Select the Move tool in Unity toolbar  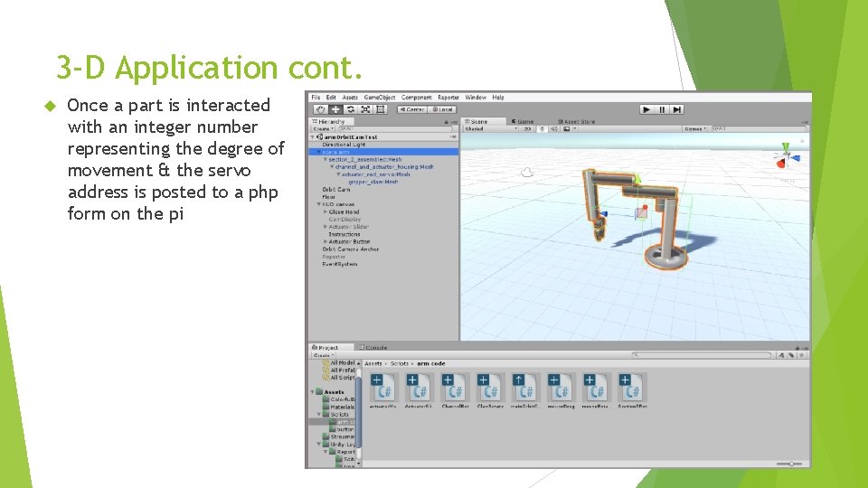[335, 109]
